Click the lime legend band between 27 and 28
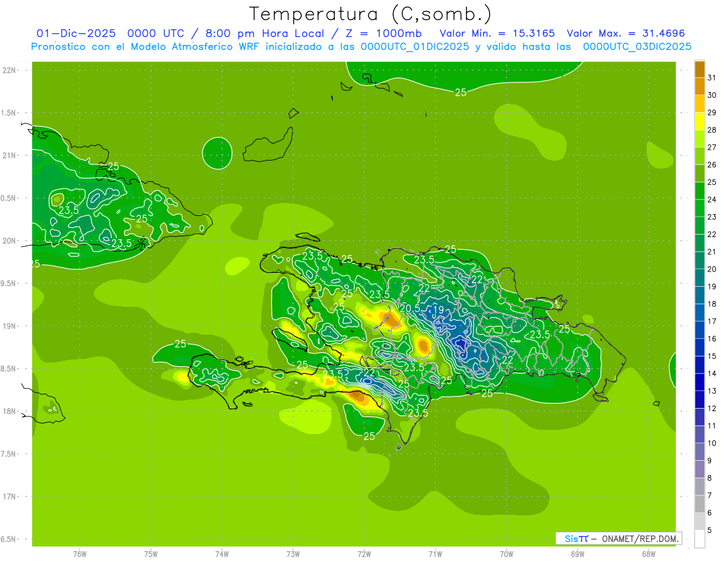This screenshot has height=562, width=728. click(699, 139)
